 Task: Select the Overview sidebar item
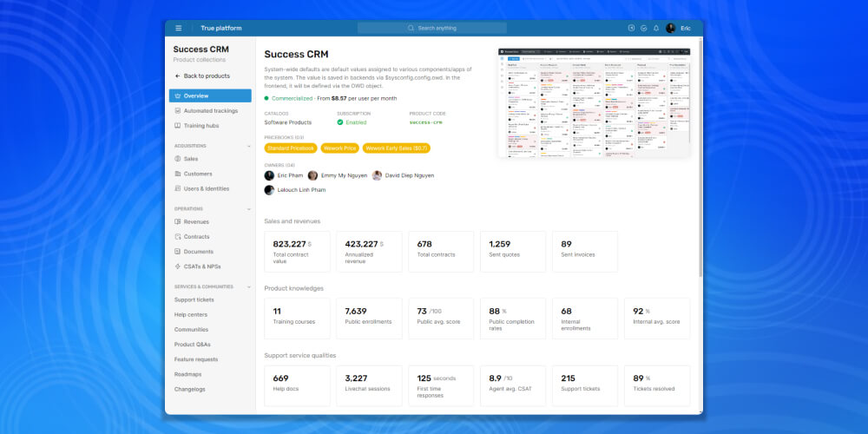point(210,95)
